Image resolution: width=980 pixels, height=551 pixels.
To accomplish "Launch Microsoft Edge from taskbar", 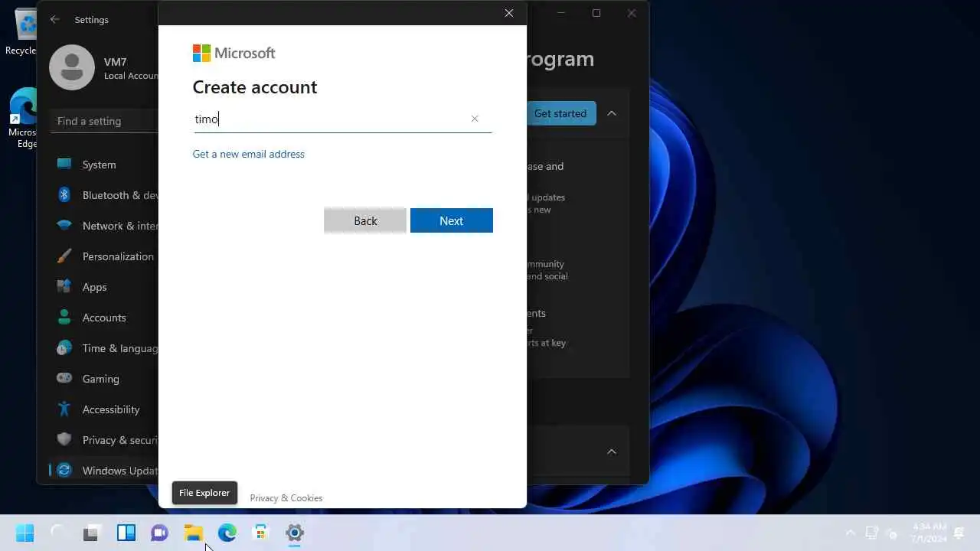I will pyautogui.click(x=227, y=533).
